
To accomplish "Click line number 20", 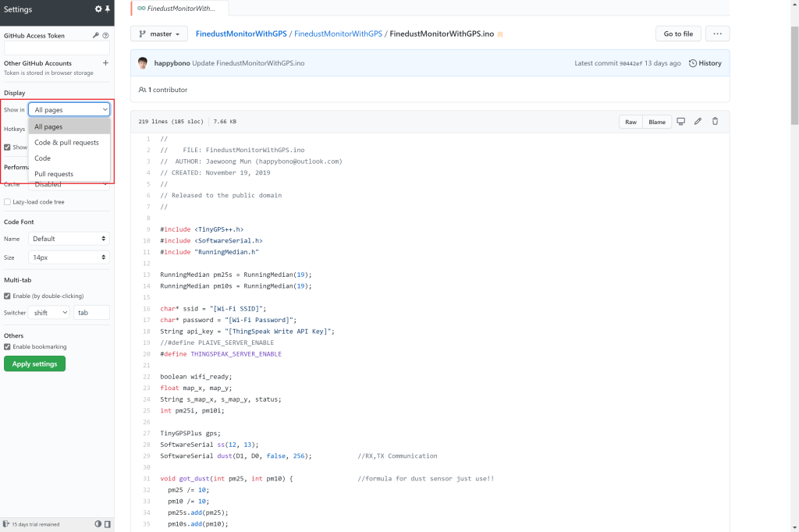I will coord(147,353).
